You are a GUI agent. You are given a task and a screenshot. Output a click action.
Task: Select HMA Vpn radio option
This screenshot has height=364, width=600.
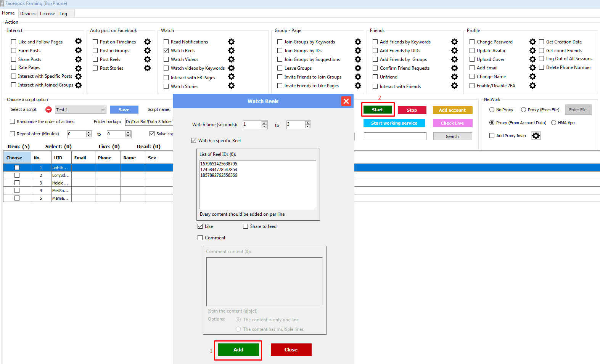coord(553,122)
